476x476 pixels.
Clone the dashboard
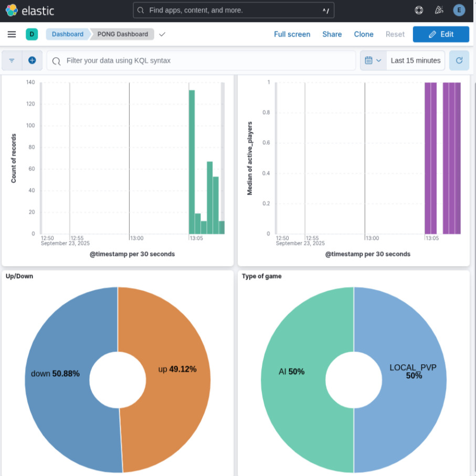click(363, 34)
